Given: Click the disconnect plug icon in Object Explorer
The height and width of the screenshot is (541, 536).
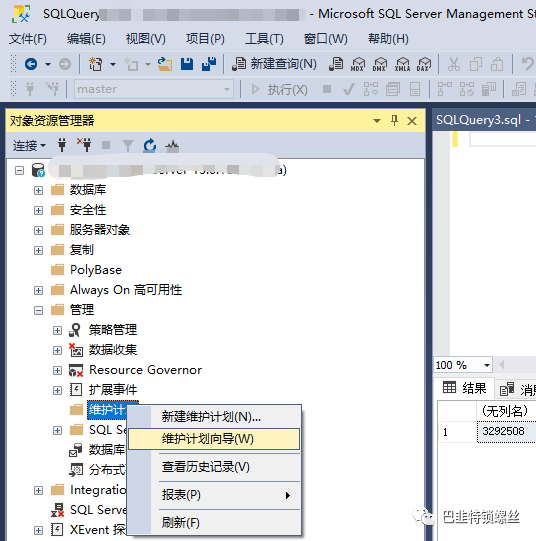Looking at the screenshot, I should pos(84,145).
